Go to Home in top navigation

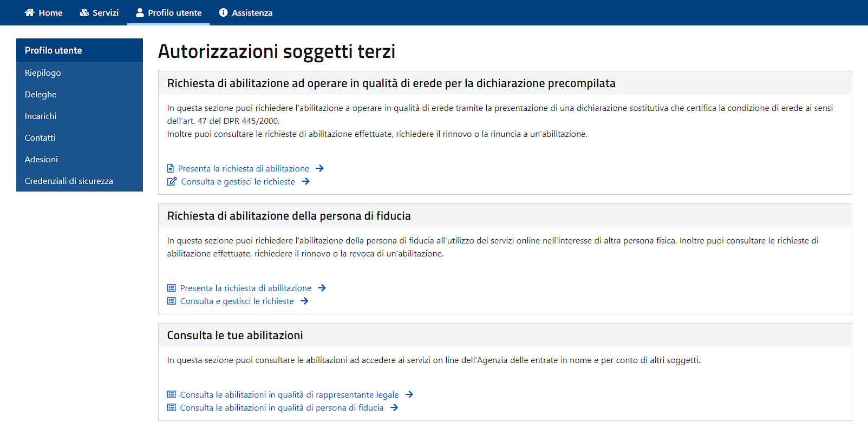(x=43, y=12)
